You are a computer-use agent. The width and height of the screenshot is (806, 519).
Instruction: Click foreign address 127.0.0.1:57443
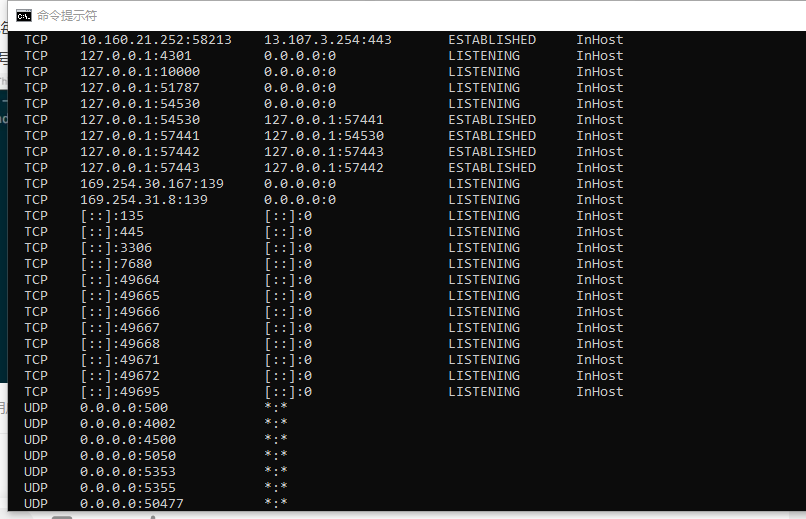(324, 152)
